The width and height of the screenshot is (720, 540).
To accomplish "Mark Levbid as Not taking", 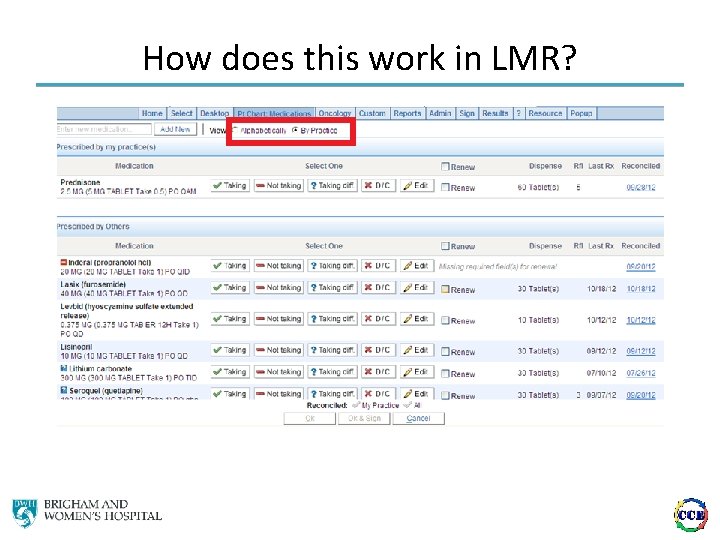I will pyautogui.click(x=279, y=319).
